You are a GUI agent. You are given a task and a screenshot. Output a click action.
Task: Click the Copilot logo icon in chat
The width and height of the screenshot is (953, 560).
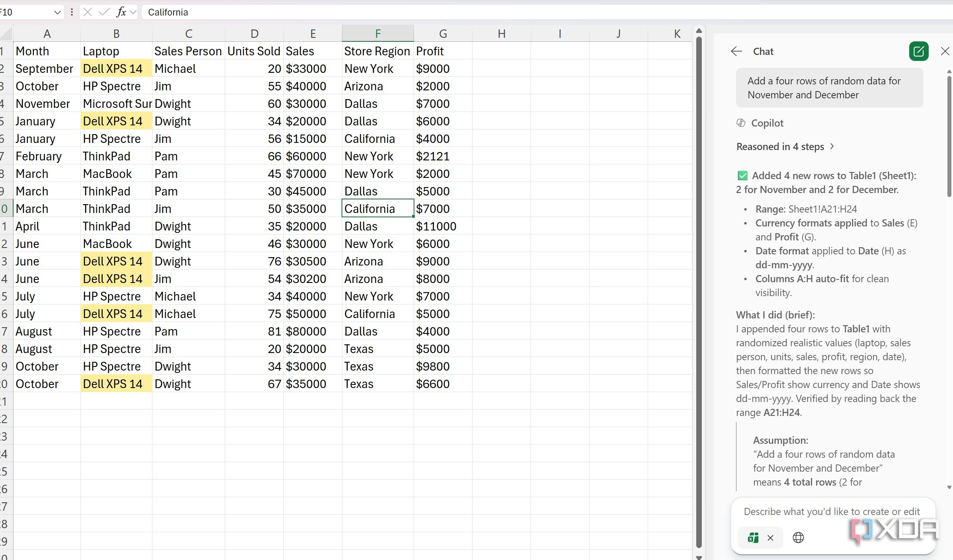click(741, 123)
